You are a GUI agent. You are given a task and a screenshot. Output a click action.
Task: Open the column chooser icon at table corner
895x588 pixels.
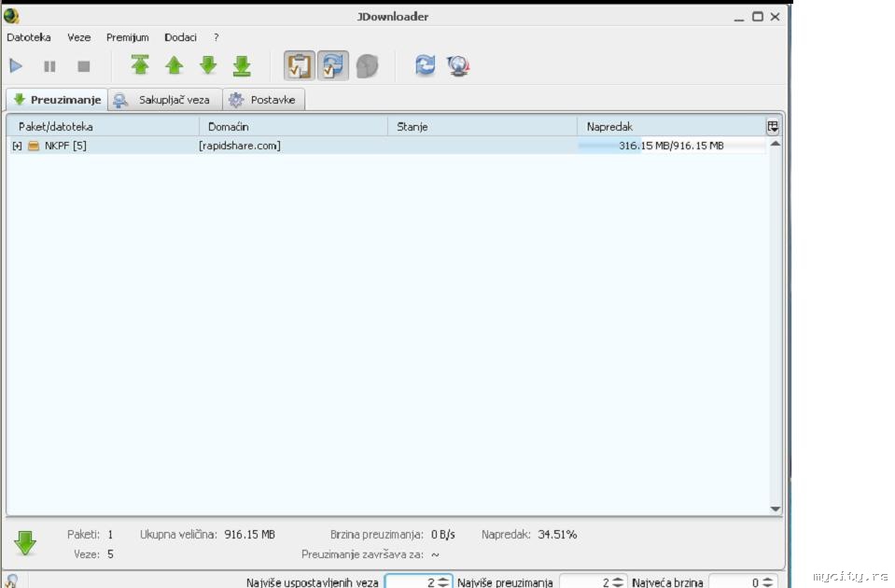pos(773,127)
